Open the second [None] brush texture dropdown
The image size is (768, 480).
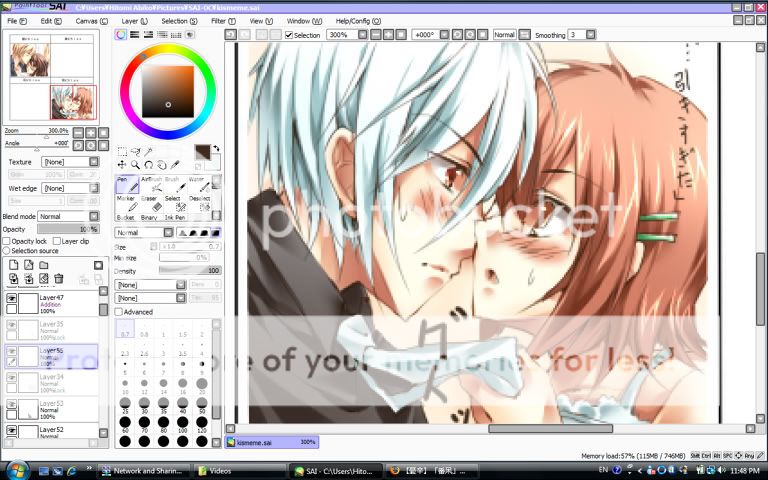(x=150, y=298)
